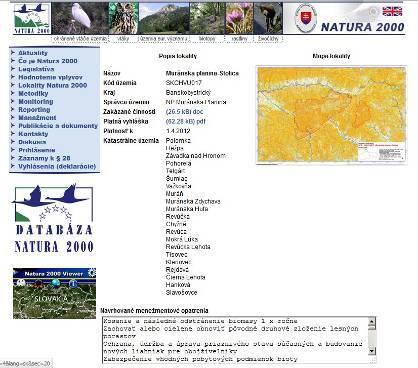The width and height of the screenshot is (418, 368).
Task: Open 'Lokality Natura 2000' menu item
Action: click(x=53, y=85)
